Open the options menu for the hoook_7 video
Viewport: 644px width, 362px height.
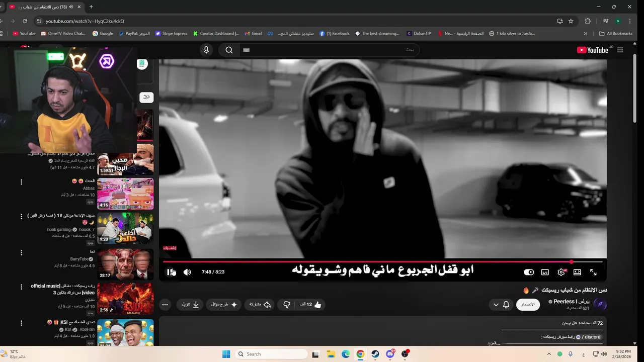(21, 217)
